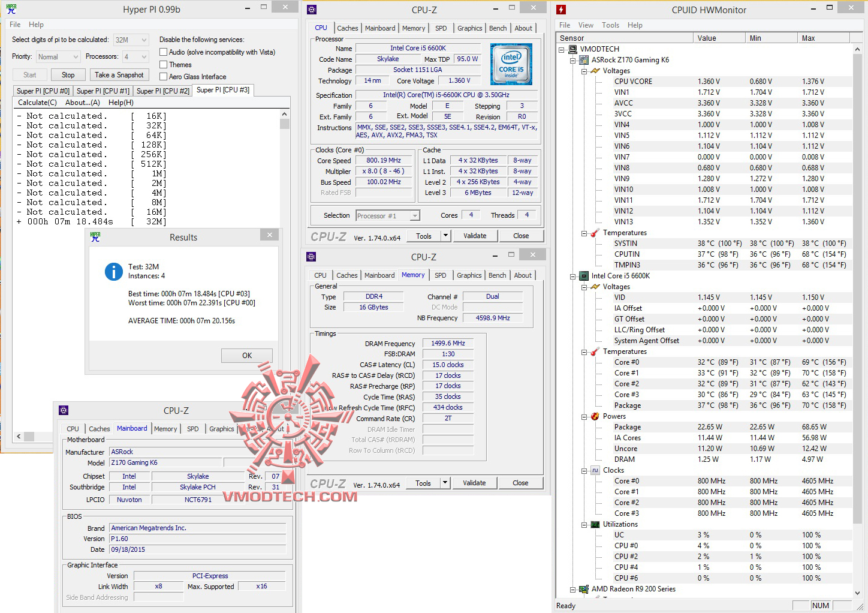Click Validate in the CPU-Z window showing Core Voltage
The height and width of the screenshot is (613, 868).
(475, 236)
